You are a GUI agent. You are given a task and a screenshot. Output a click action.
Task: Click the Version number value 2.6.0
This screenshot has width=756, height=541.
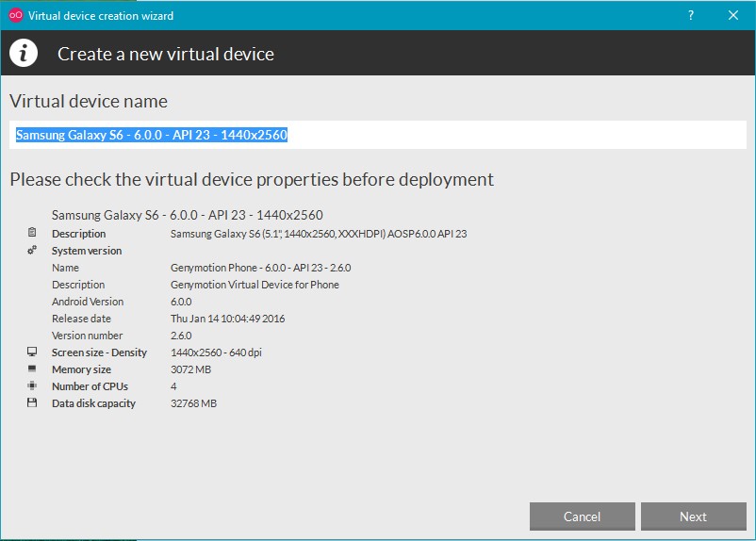tap(181, 336)
